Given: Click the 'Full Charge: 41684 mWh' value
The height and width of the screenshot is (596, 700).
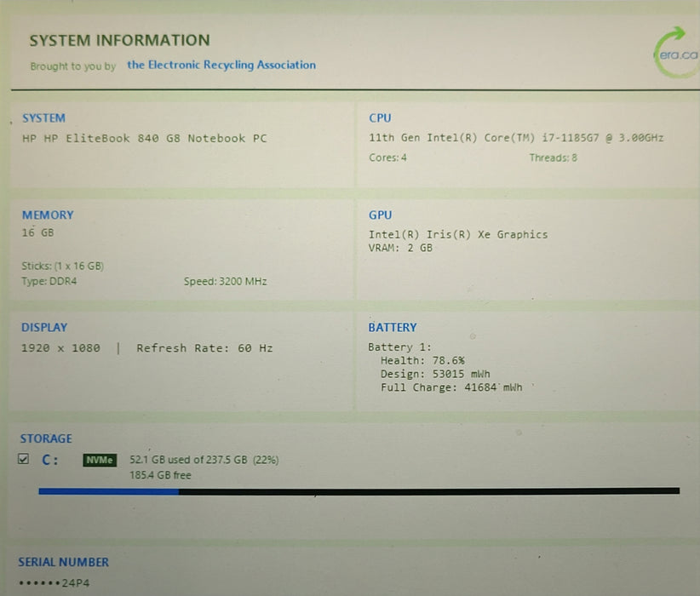Looking at the screenshot, I should coord(451,387).
